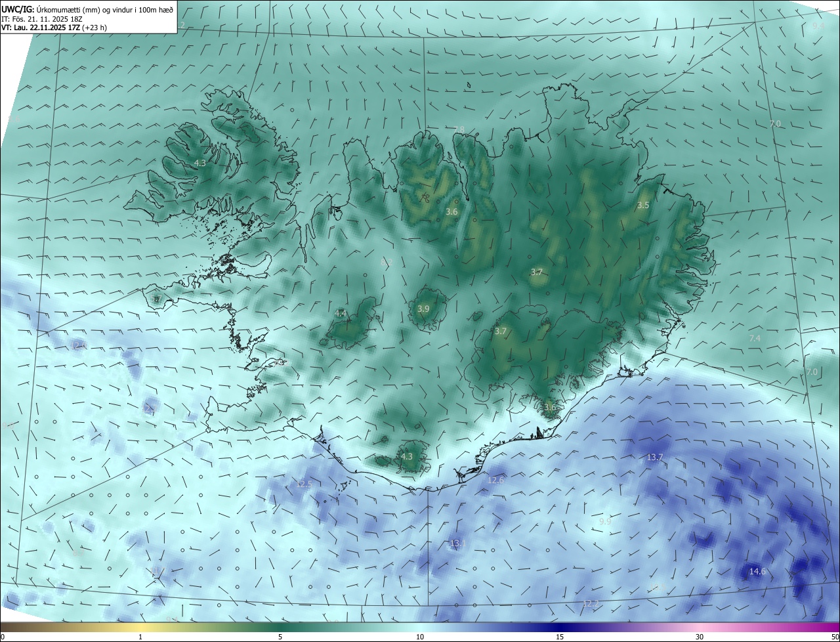Click the legend tick label "15"
Viewport: 840px width, 642px height.
point(560,637)
